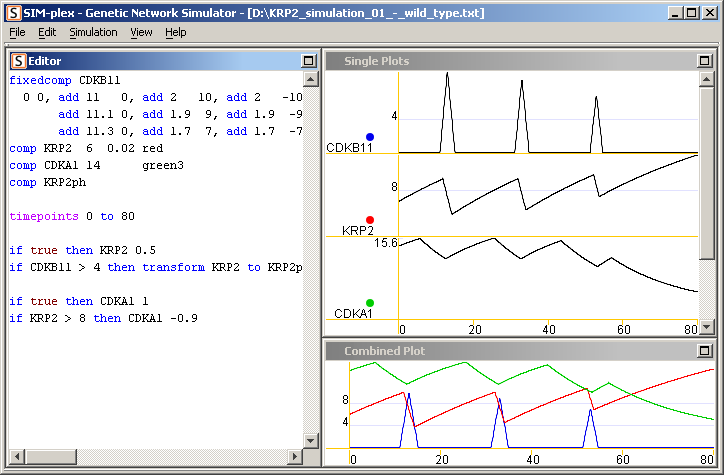The width and height of the screenshot is (724, 475).
Task: Click the red KRP2 plot marker dot
Action: tap(370, 220)
